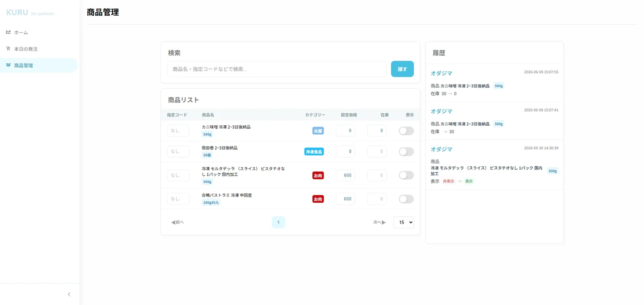Click the 商品名 column header
The height and width of the screenshot is (305, 644).
pos(208,115)
